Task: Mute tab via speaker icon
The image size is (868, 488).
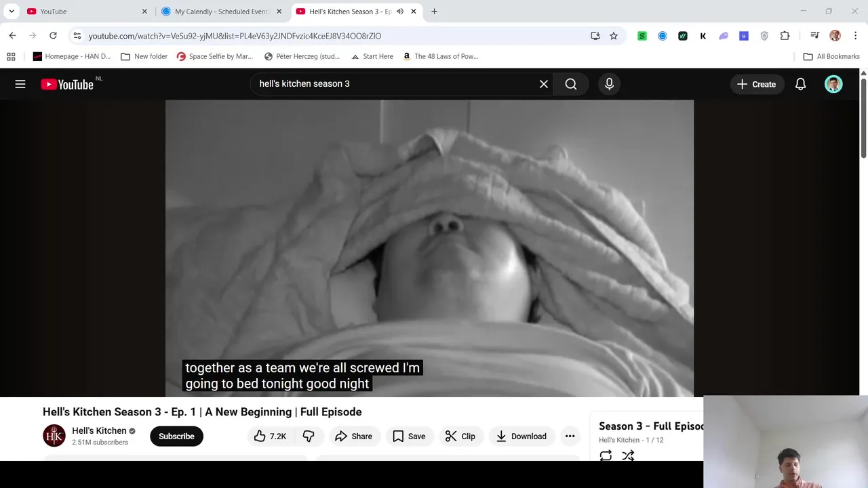Action: [x=400, y=12]
